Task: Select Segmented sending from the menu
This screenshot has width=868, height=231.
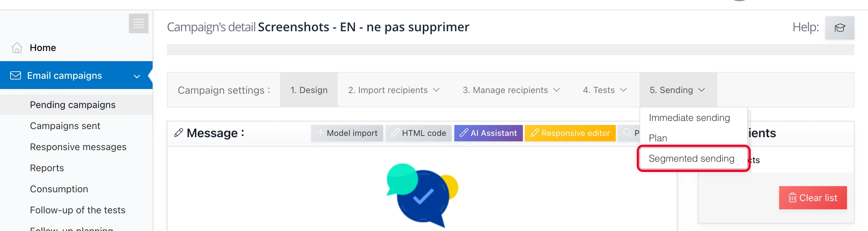Action: tap(692, 158)
